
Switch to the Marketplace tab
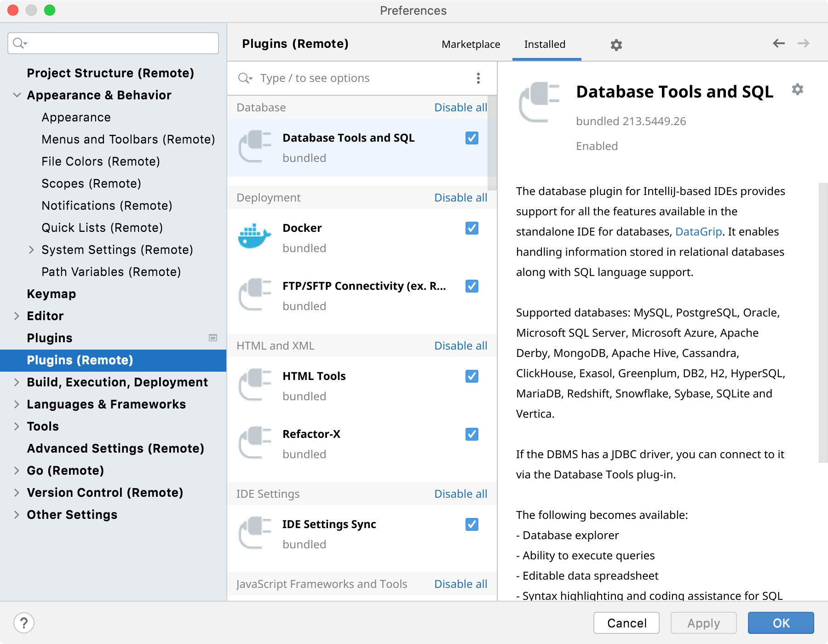click(471, 44)
